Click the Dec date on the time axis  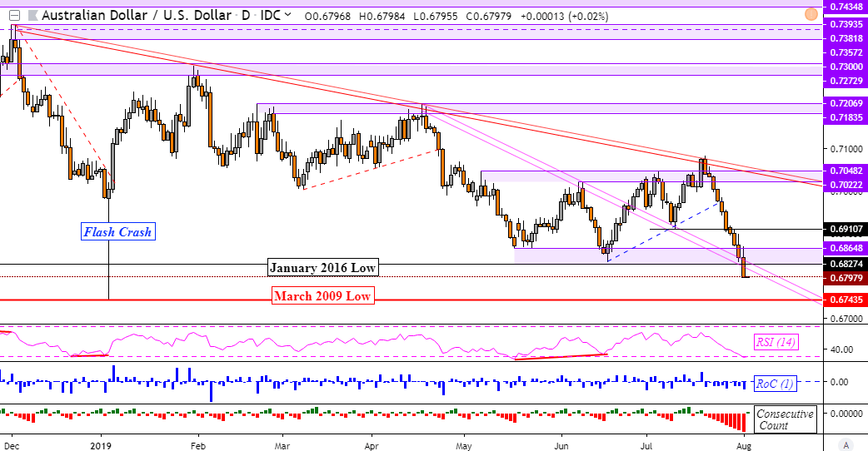tap(11, 445)
